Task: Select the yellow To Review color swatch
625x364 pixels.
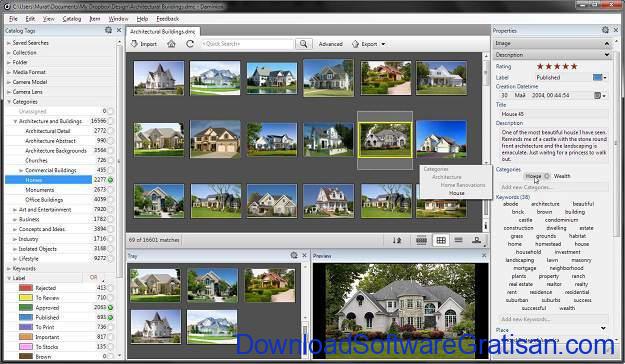Action: [x=26, y=298]
